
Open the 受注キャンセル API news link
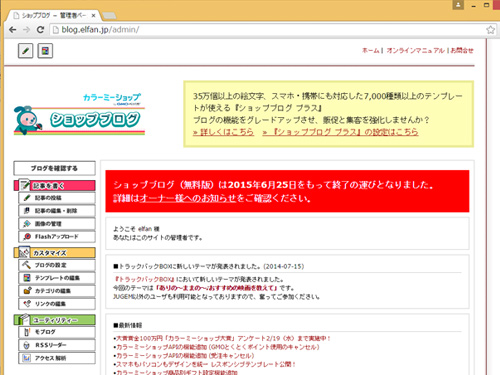(185, 356)
